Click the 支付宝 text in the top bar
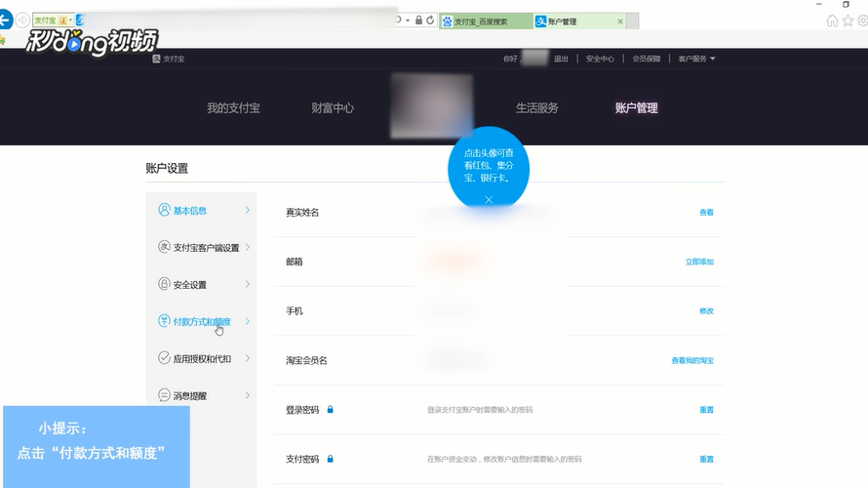This screenshot has width=868, height=488. tap(174, 59)
